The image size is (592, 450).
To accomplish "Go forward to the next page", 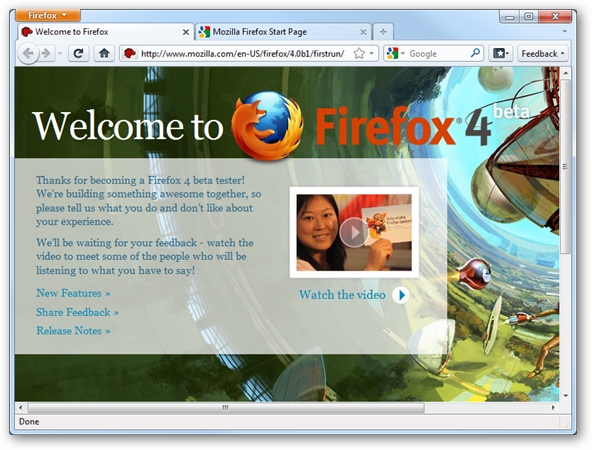I will coord(46,54).
